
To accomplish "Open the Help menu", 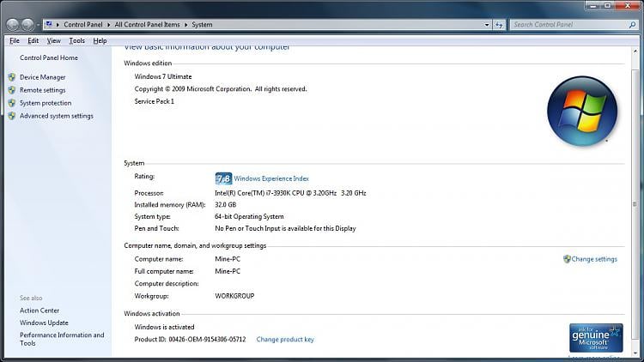I will [x=100, y=40].
